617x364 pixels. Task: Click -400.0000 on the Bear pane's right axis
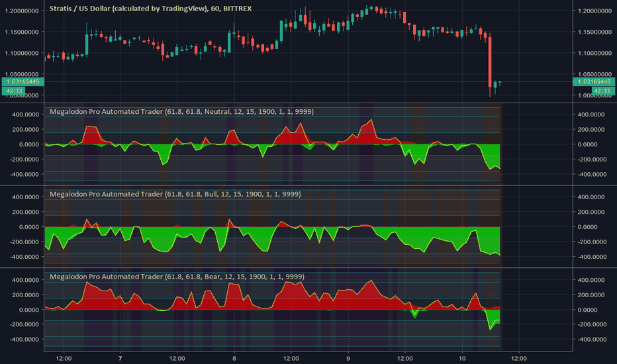[593, 340]
